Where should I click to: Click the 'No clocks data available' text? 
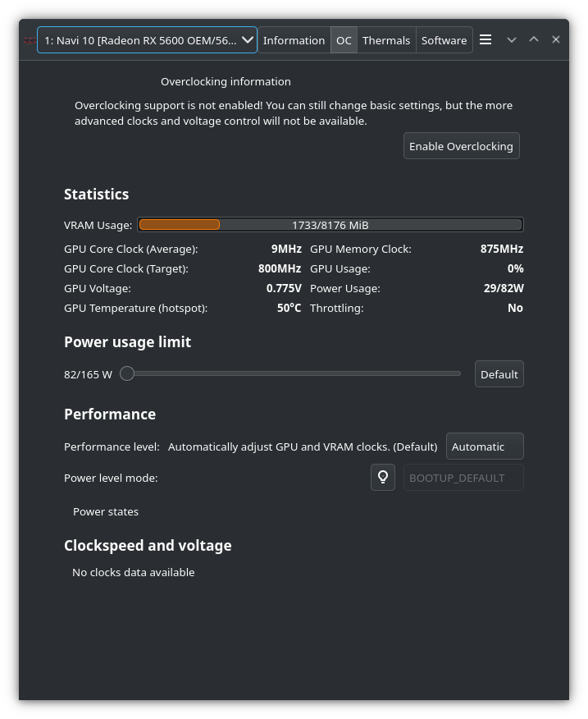pos(134,572)
